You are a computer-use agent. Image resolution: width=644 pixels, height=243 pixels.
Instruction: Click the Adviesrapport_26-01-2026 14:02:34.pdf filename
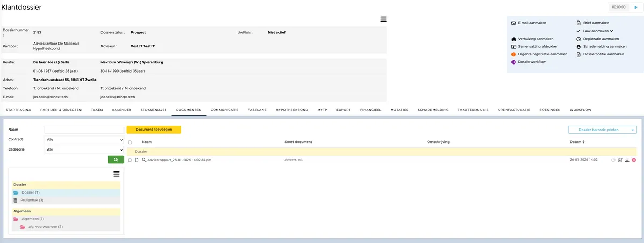coord(179,160)
